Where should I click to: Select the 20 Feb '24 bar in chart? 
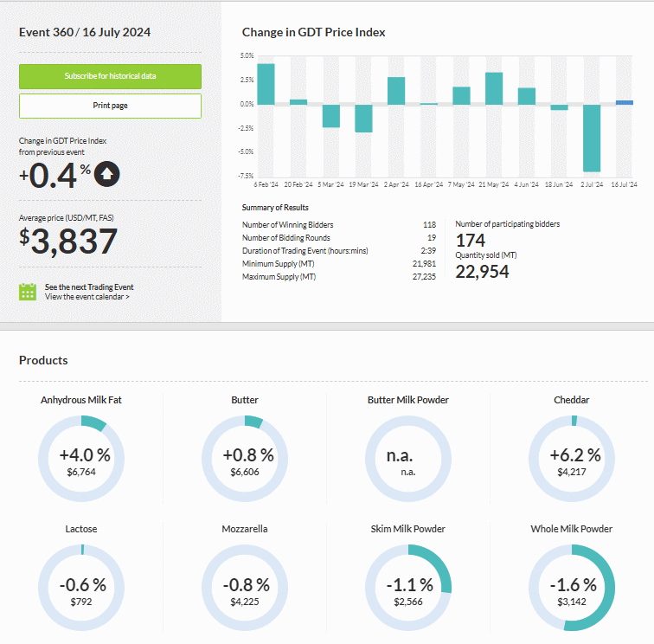click(x=298, y=102)
